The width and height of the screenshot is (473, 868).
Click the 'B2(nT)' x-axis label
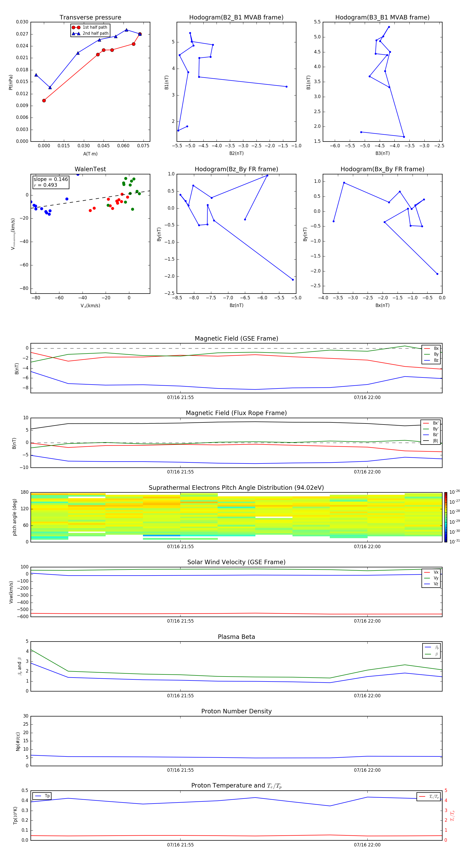click(236, 153)
